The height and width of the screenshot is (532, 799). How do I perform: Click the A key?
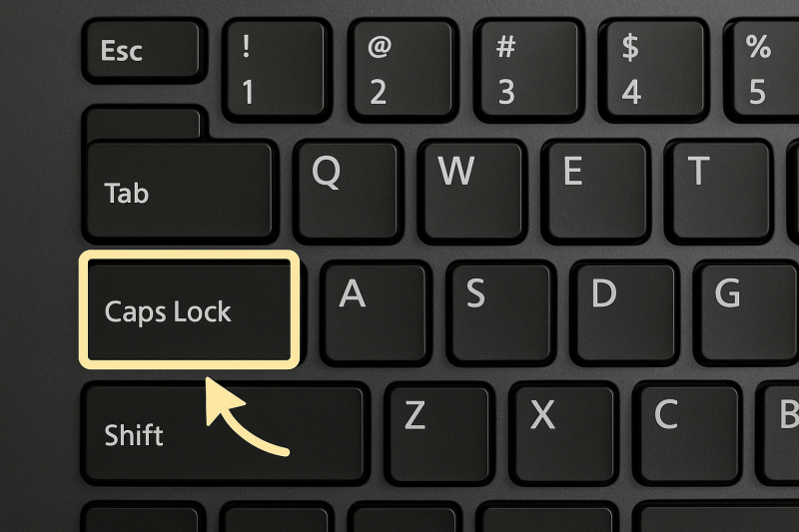pyautogui.click(x=377, y=312)
